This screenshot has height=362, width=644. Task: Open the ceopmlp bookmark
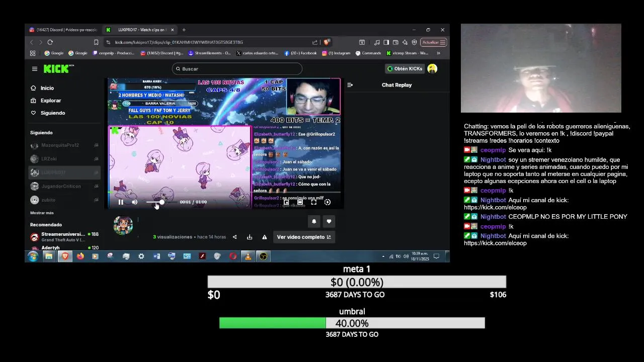pyautogui.click(x=114, y=53)
